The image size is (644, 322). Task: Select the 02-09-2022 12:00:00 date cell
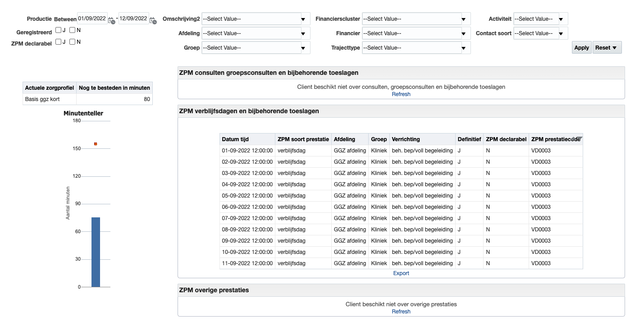247,162
